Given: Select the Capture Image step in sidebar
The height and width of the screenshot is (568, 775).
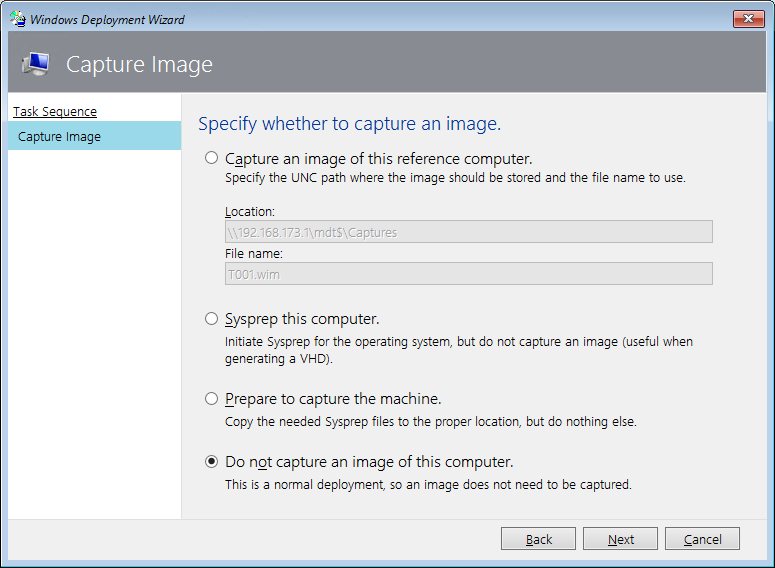Looking at the screenshot, I should pos(94,136).
